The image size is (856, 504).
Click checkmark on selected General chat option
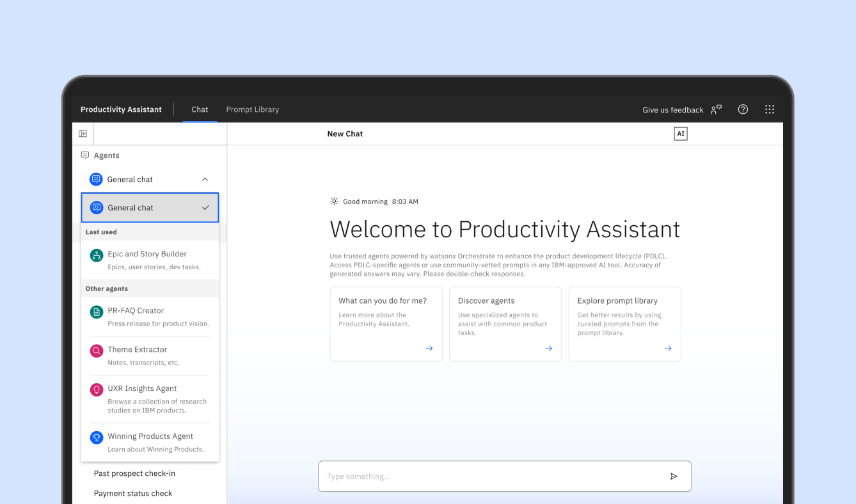(205, 208)
